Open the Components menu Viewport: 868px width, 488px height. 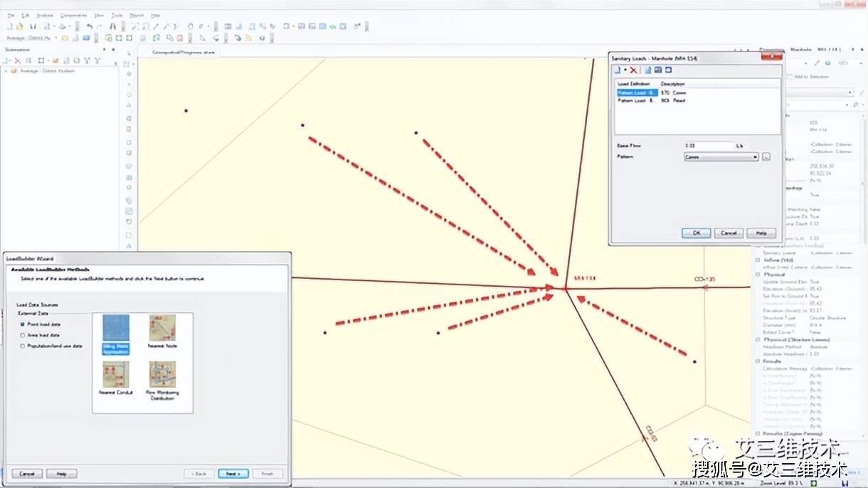point(73,15)
